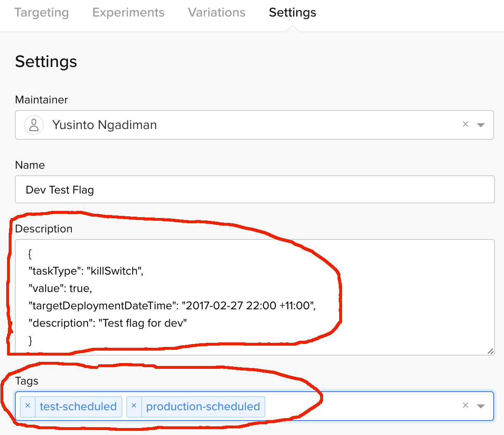The width and height of the screenshot is (504, 435).
Task: Click the Description textarea resize grip
Action: click(491, 351)
